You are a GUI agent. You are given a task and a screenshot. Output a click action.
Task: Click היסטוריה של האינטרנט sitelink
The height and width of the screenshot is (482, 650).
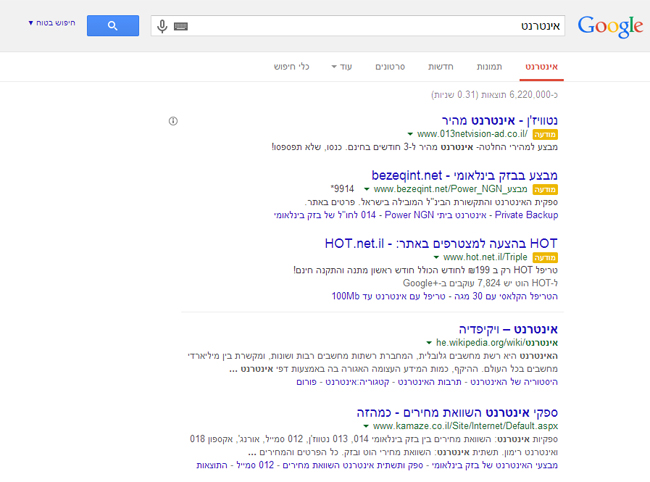click(x=514, y=382)
